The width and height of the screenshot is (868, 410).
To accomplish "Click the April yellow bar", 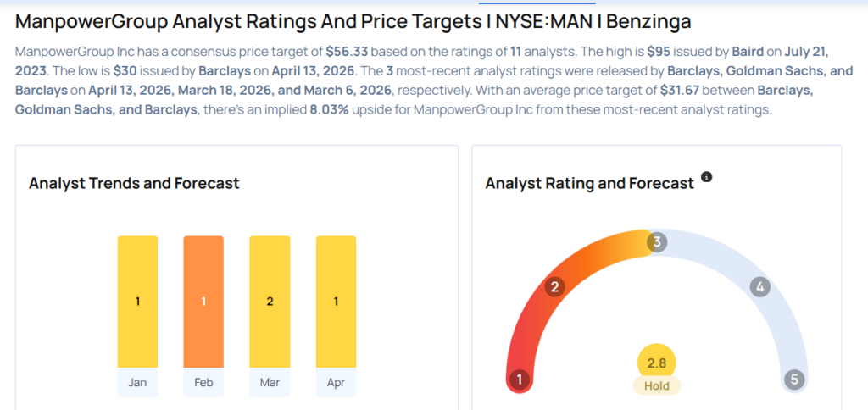I will pyautogui.click(x=336, y=301).
